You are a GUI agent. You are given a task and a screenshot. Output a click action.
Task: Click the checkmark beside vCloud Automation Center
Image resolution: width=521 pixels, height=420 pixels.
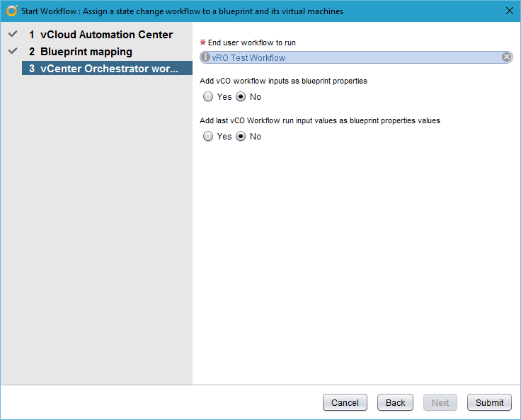pos(12,34)
